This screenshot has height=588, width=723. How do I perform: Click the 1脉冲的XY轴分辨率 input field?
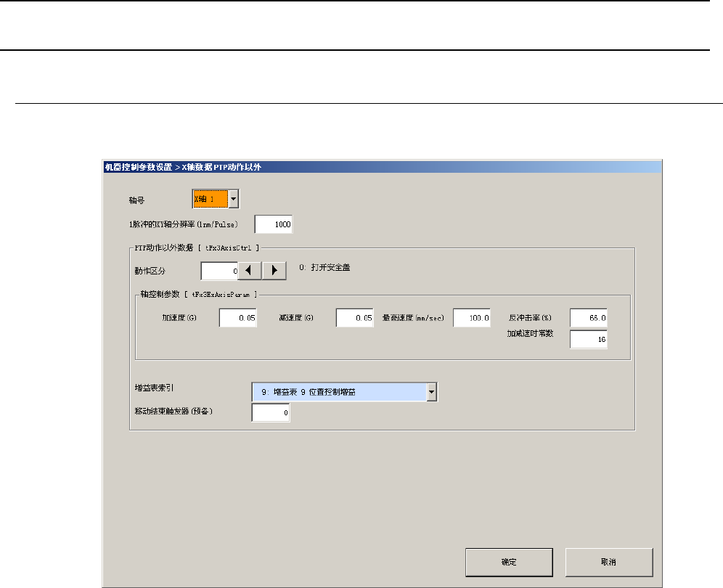(x=274, y=224)
